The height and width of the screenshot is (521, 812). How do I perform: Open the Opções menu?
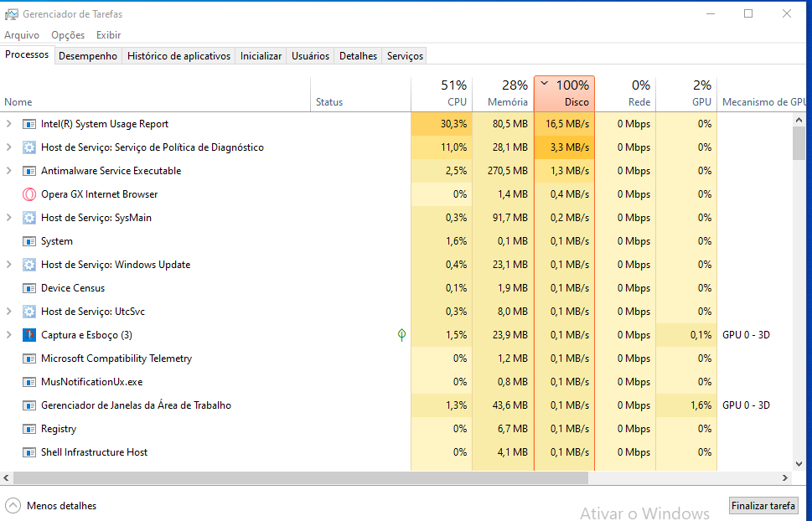tap(68, 34)
